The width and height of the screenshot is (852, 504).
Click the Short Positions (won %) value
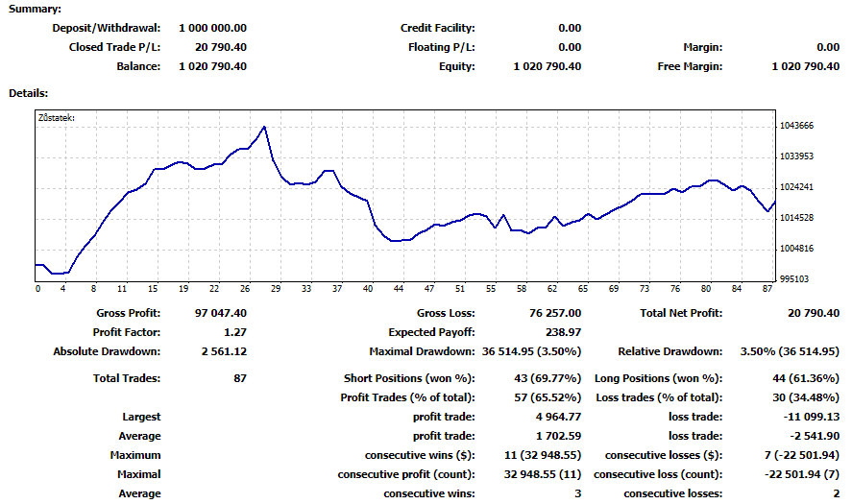click(x=548, y=378)
